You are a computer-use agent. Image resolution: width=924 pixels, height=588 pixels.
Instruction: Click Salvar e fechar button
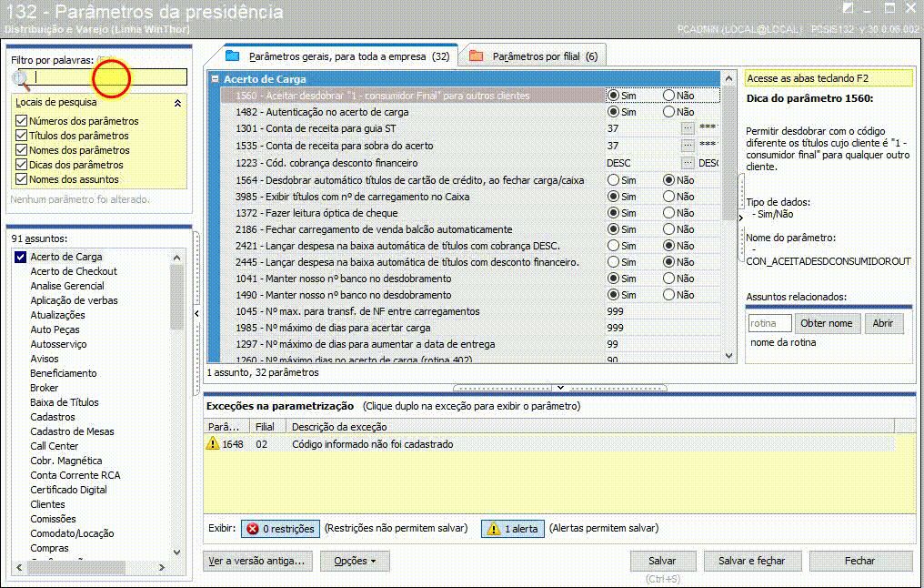coord(751,561)
